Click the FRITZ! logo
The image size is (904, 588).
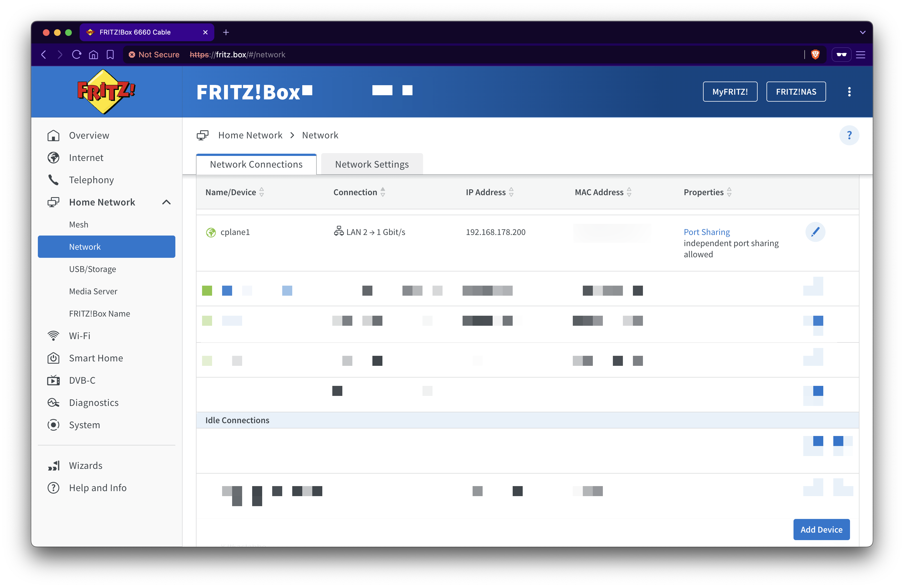pos(106,92)
